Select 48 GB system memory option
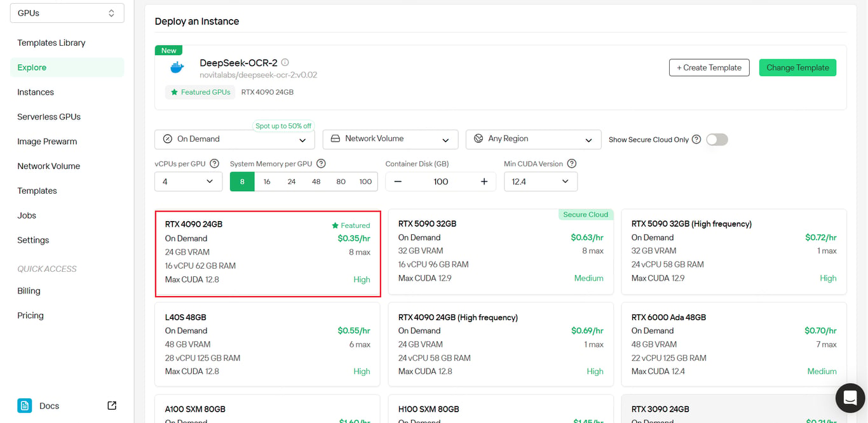 click(316, 182)
